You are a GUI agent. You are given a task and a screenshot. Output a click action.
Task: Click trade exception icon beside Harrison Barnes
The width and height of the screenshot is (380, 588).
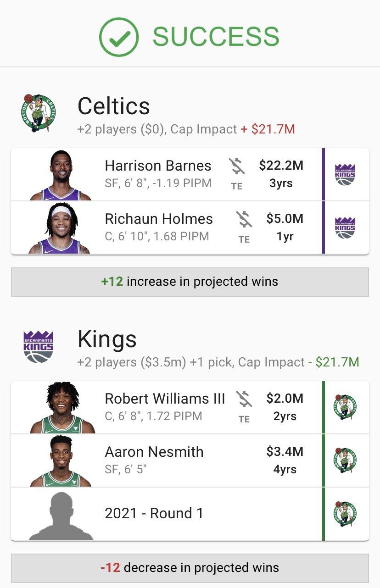point(237,166)
